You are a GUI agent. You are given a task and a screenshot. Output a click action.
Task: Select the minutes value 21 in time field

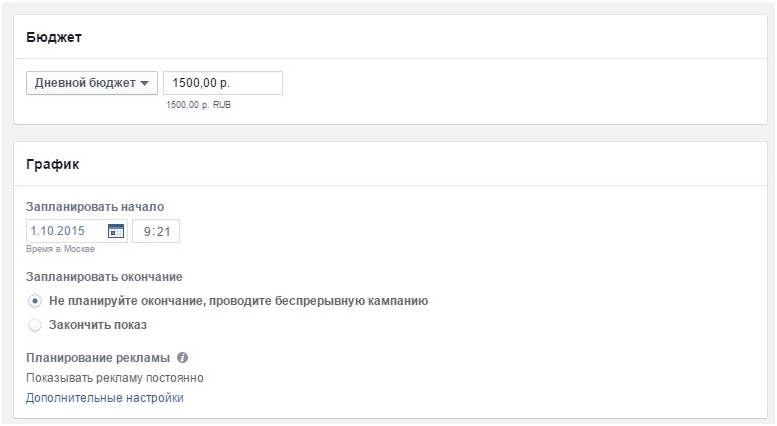pyautogui.click(x=164, y=231)
